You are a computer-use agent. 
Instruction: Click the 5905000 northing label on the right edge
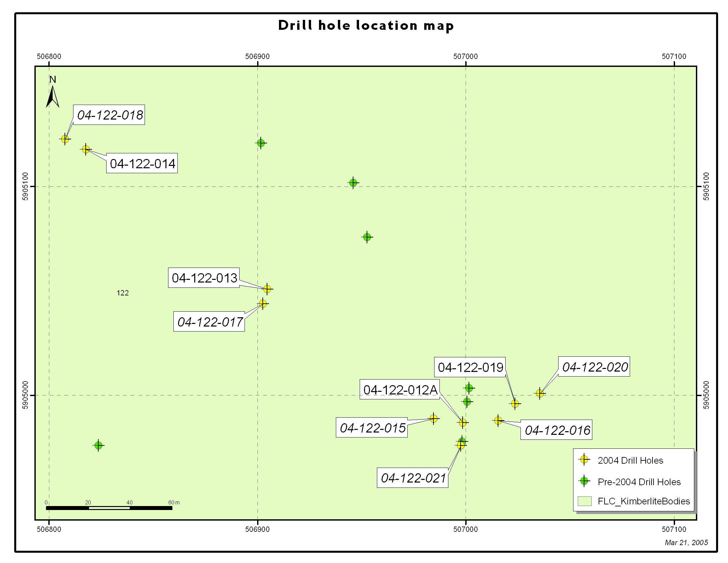pyautogui.click(x=706, y=395)
